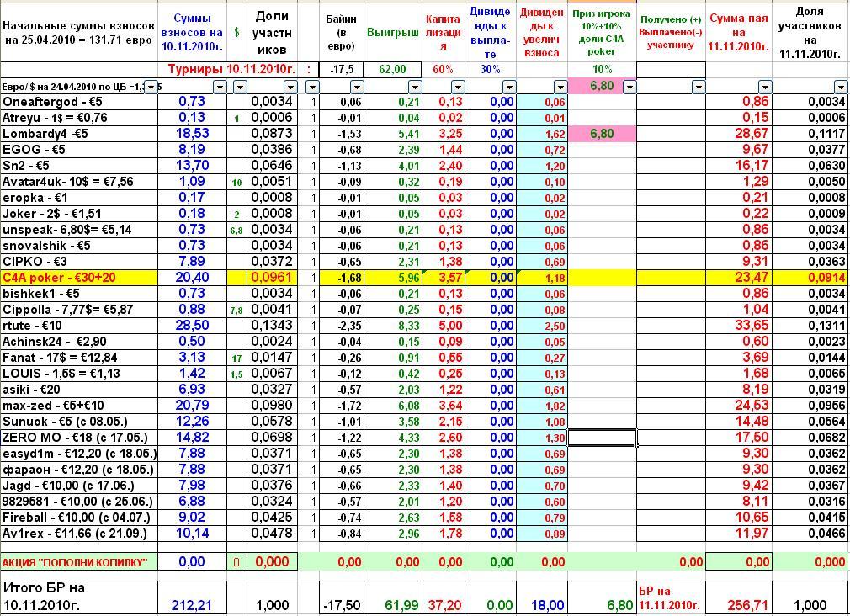Select the 8,33 winnings cell for rtute
Screen dimensions: 850x616
pos(393,326)
